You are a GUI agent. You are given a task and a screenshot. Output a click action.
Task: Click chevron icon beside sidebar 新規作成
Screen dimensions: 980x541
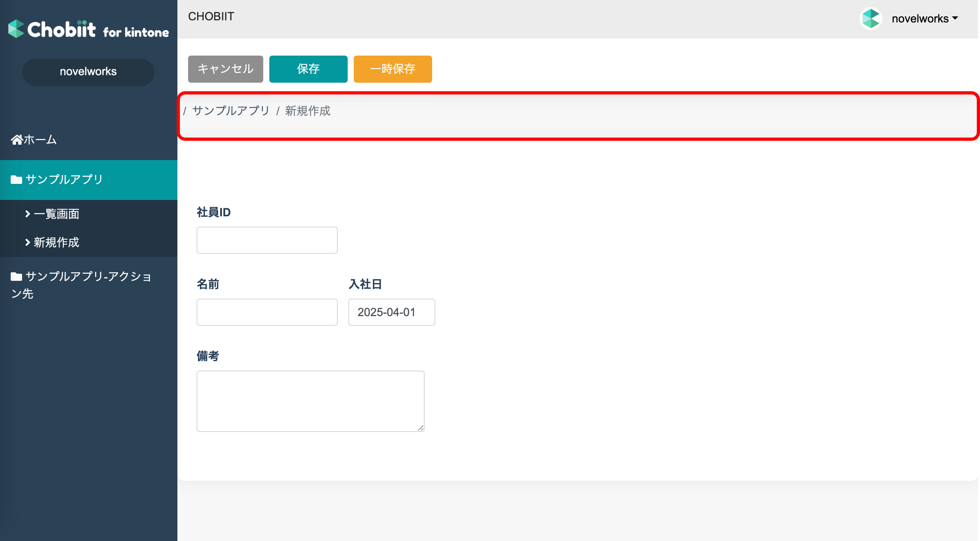[27, 242]
